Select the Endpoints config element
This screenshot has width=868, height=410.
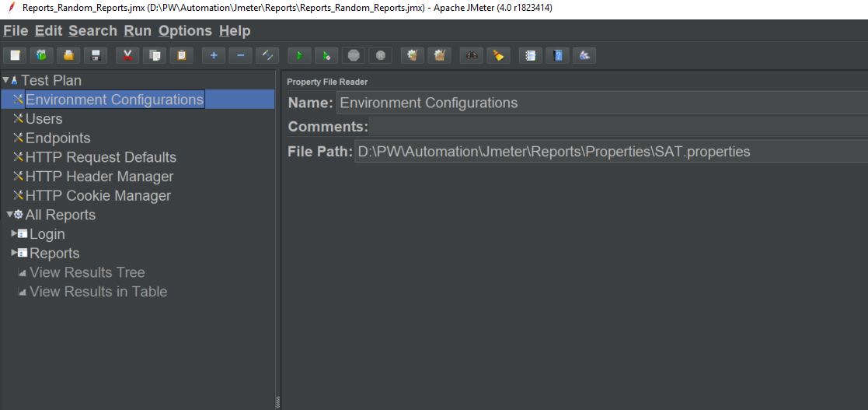point(58,138)
